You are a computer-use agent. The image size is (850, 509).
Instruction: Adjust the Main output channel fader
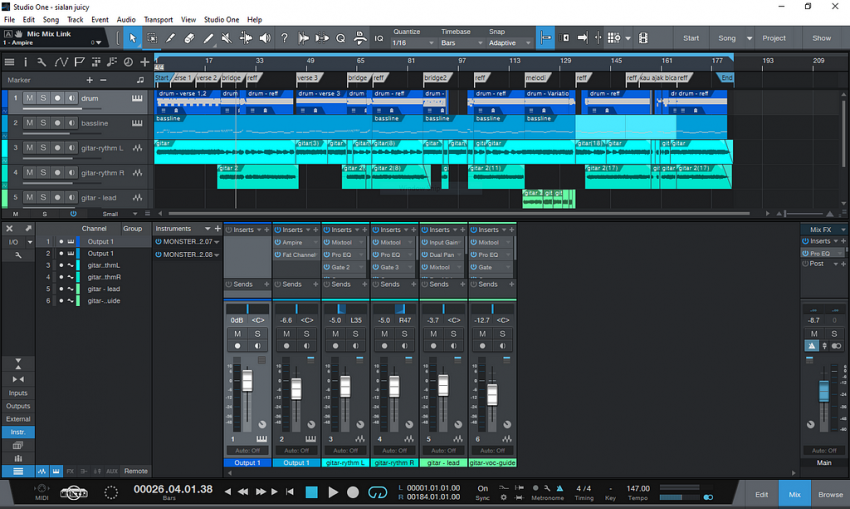[x=824, y=390]
